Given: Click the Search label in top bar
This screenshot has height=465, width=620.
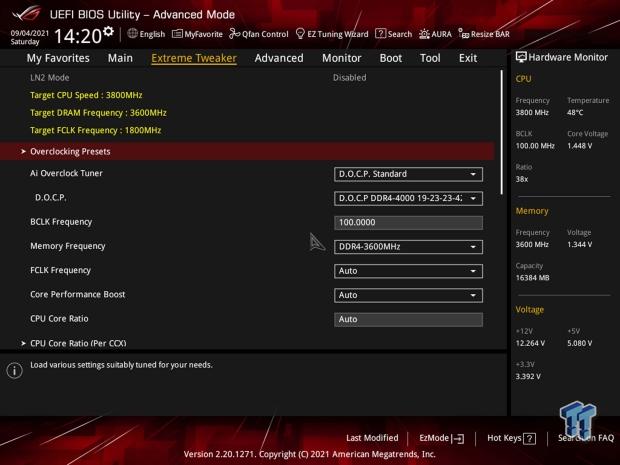Looking at the screenshot, I should [x=399, y=34].
